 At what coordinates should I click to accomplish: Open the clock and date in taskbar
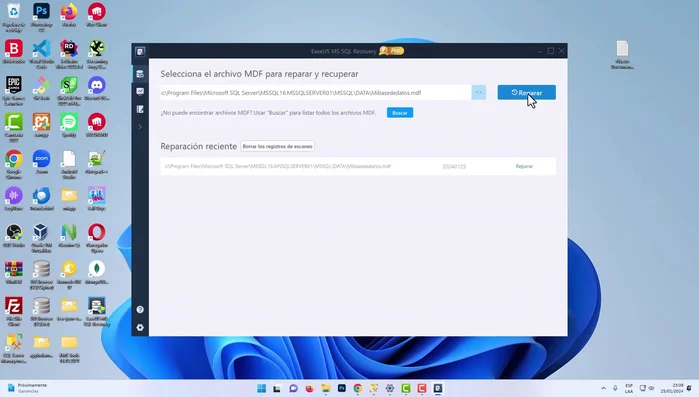click(672, 388)
